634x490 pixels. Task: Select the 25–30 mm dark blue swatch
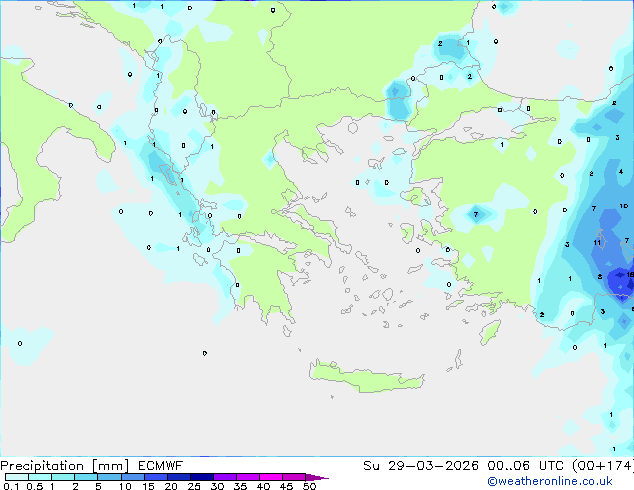point(201,477)
